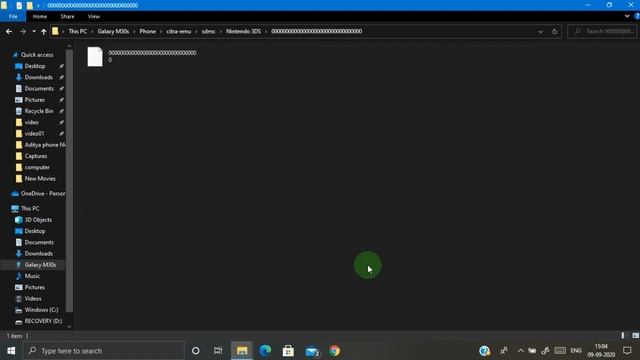Click sdmc breadcrumb in address bar
Image resolution: width=640 pixels, height=360 pixels.
(208, 31)
